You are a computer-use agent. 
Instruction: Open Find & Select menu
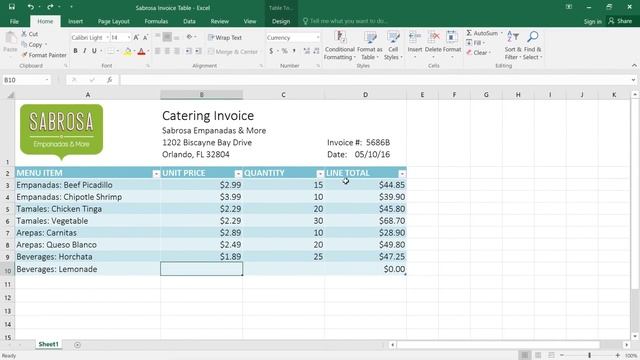click(x=533, y=45)
